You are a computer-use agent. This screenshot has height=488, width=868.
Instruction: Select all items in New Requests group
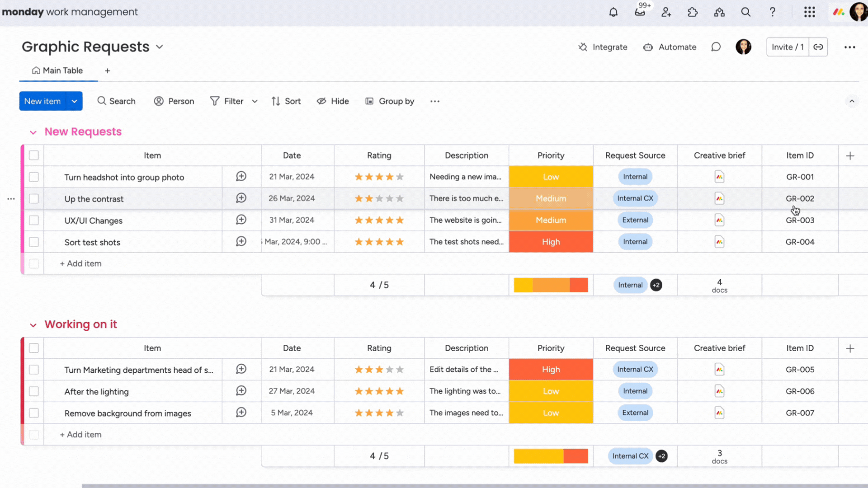point(34,155)
